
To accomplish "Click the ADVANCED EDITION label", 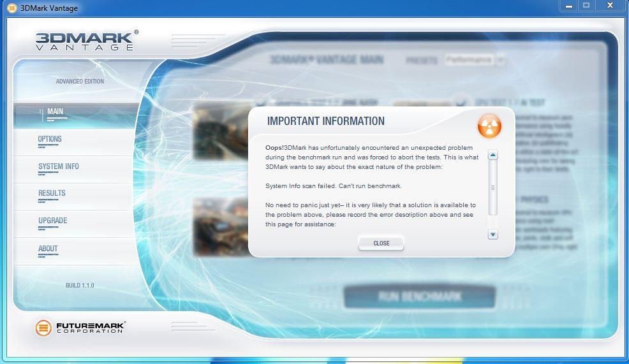I will coord(80,81).
